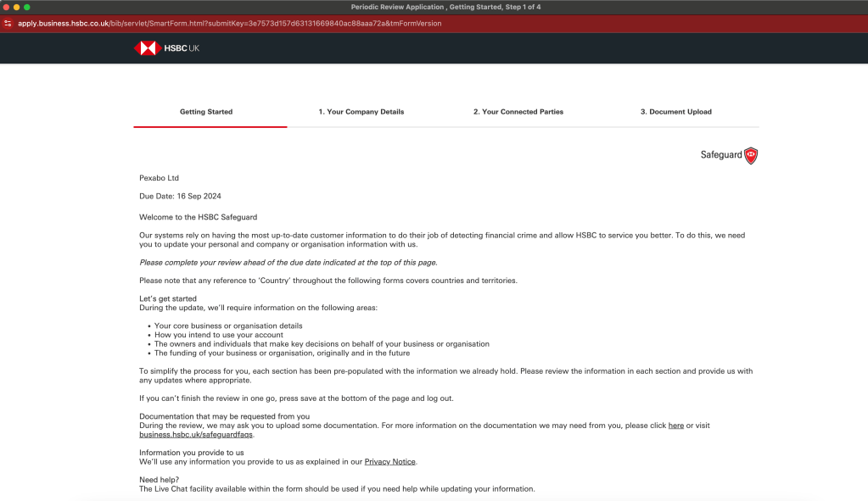Click the Safeguard shield icon
Screen dimensions: 868x501
[x=751, y=155]
